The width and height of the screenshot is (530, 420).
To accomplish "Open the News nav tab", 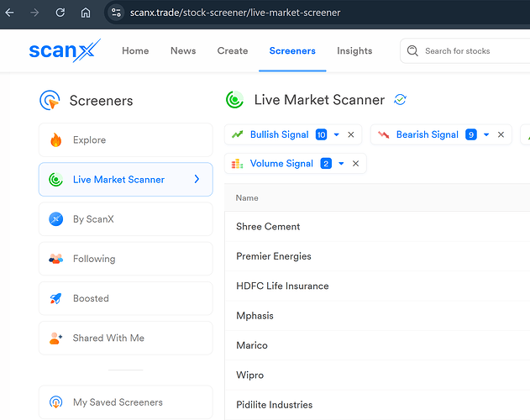I will pyautogui.click(x=183, y=50).
